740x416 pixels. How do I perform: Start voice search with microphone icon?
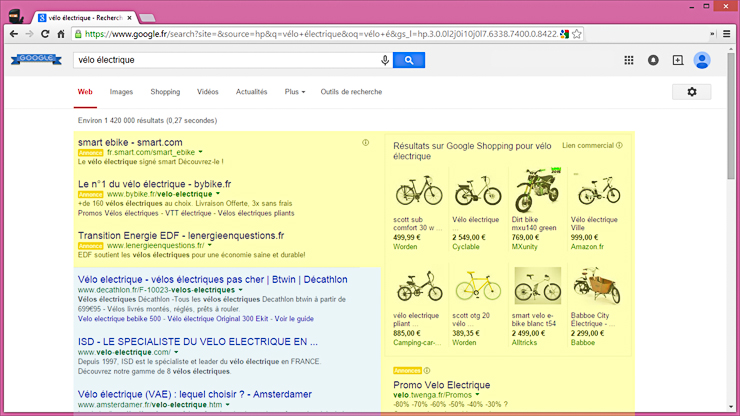(x=385, y=60)
